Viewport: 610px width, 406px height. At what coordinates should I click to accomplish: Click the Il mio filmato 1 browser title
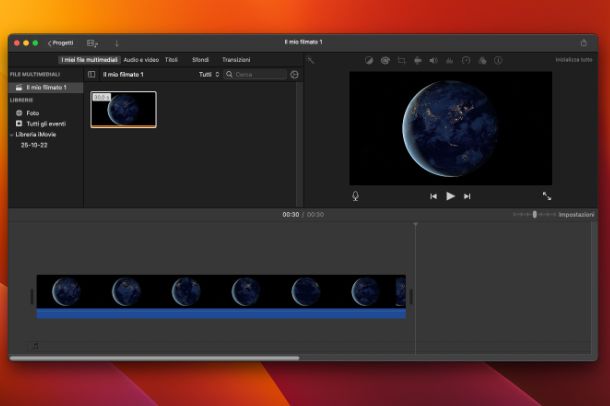123,74
